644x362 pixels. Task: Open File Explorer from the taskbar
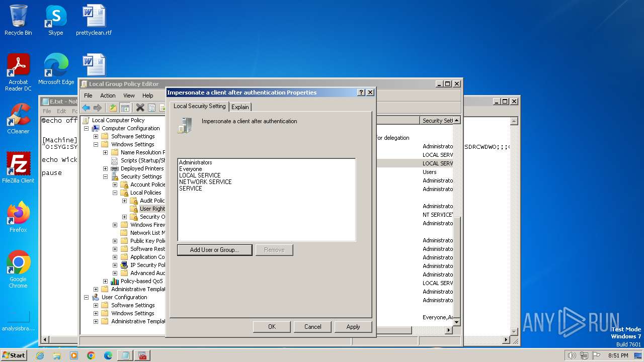pos(57,355)
